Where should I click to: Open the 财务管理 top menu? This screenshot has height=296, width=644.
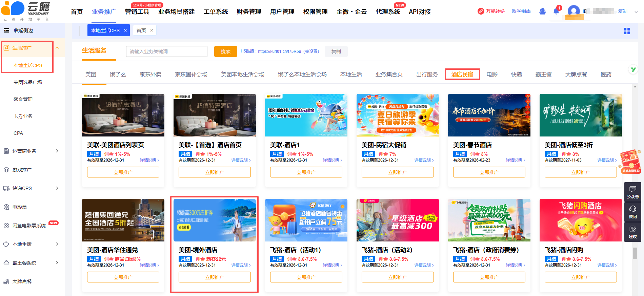pyautogui.click(x=249, y=12)
